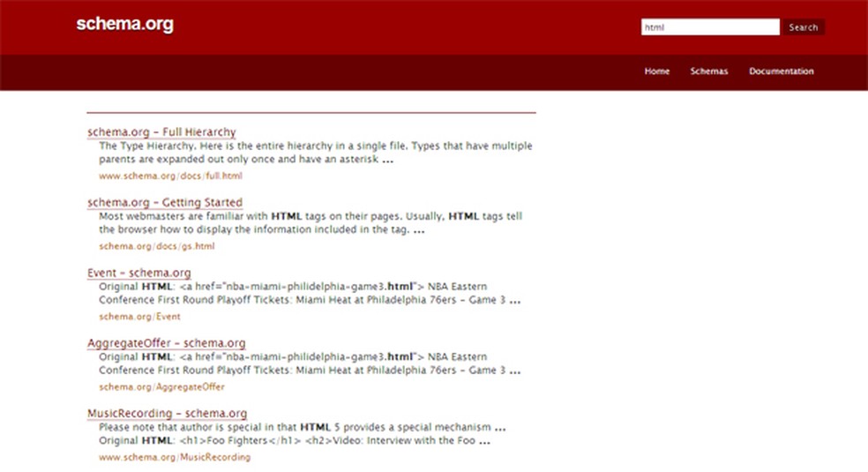The image size is (868, 472).
Task: Open the MusicRecording - schema.org result
Action: click(168, 414)
